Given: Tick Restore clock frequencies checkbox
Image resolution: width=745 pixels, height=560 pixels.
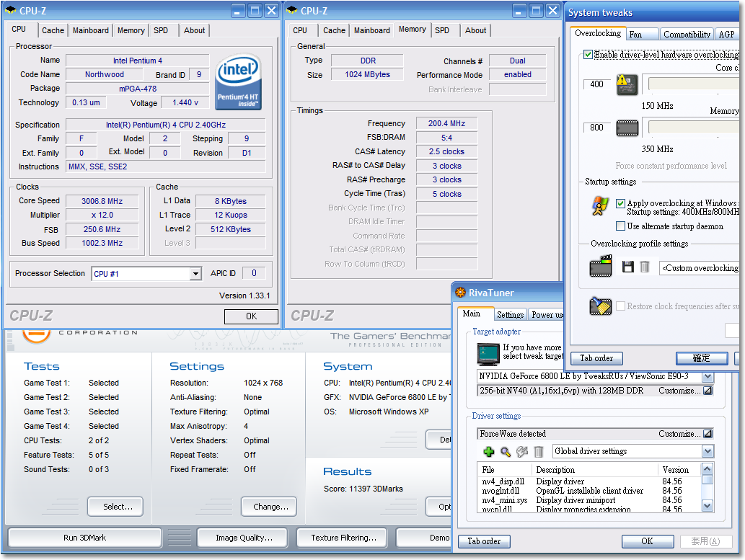Looking at the screenshot, I should click(620, 306).
